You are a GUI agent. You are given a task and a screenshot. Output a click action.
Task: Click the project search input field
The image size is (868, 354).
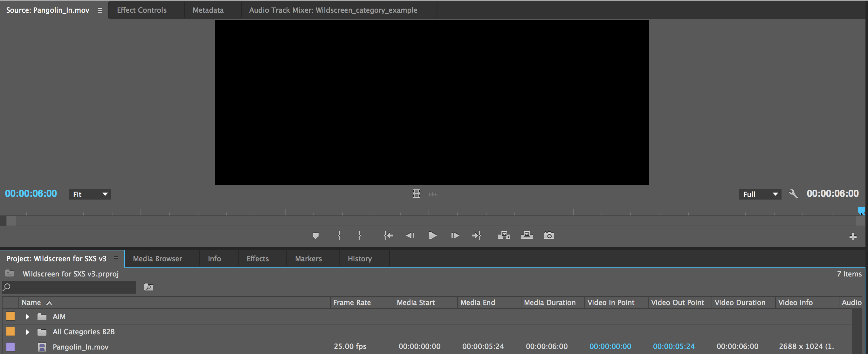pyautogui.click(x=69, y=287)
